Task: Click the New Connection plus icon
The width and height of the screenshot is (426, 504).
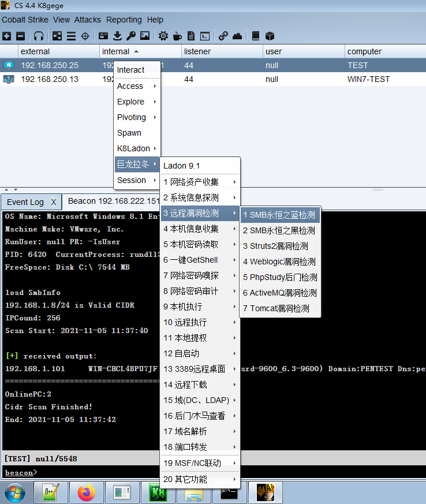Action: click(x=7, y=36)
